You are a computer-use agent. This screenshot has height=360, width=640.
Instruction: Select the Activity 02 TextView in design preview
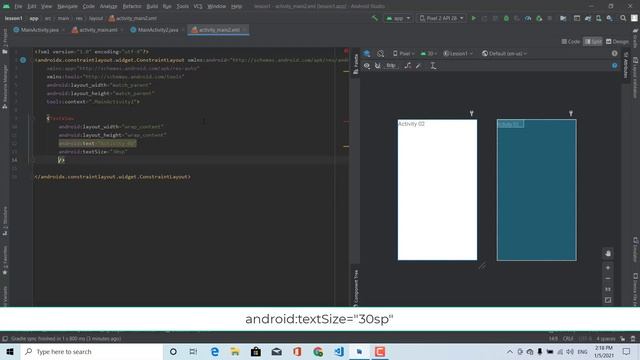[411, 124]
